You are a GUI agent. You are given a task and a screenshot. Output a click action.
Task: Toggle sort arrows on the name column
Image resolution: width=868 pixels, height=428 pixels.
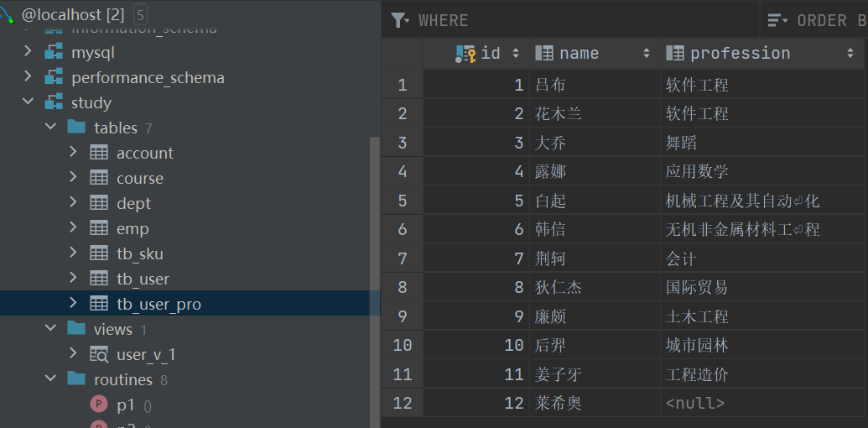click(x=646, y=53)
